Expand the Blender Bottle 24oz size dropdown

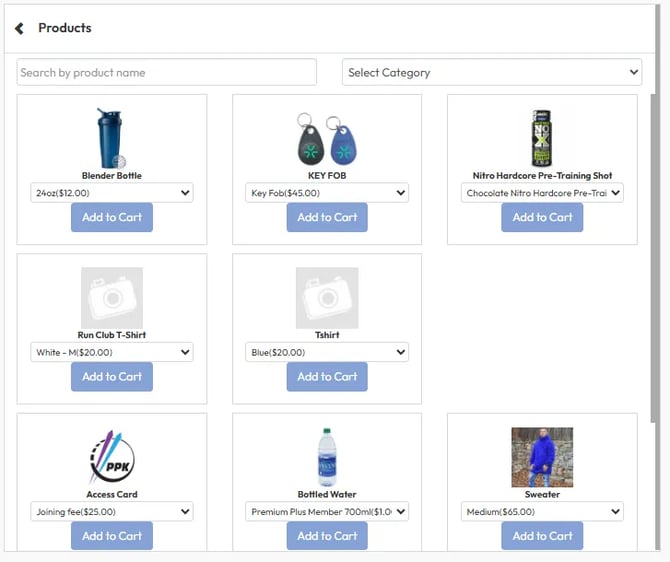tap(112, 193)
